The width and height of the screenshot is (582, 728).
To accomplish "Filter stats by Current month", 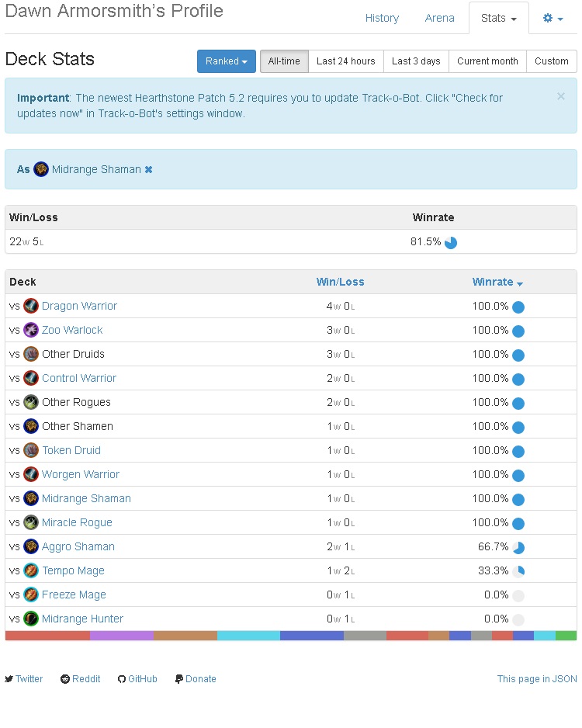I will tap(487, 61).
